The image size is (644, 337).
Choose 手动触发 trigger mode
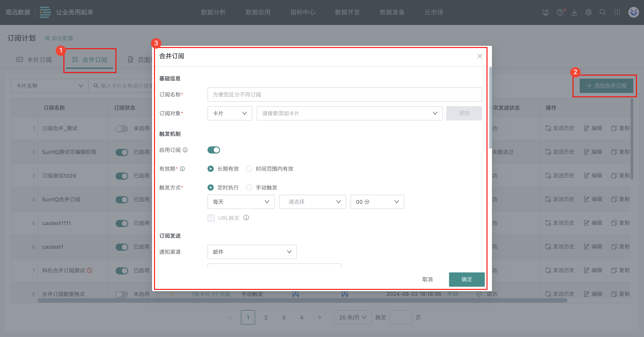[x=249, y=187]
